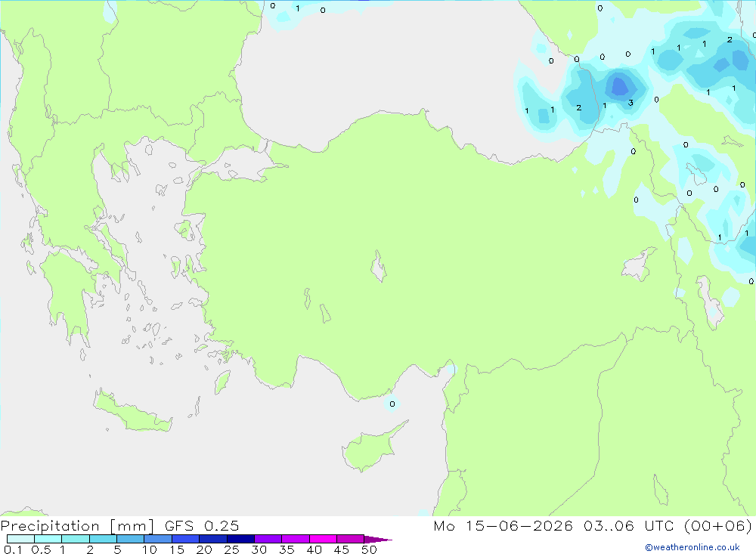Image resolution: width=756 pixels, height=554 pixels.
Task: Click the 'GFS 0.25' model label
Action: coord(202,525)
